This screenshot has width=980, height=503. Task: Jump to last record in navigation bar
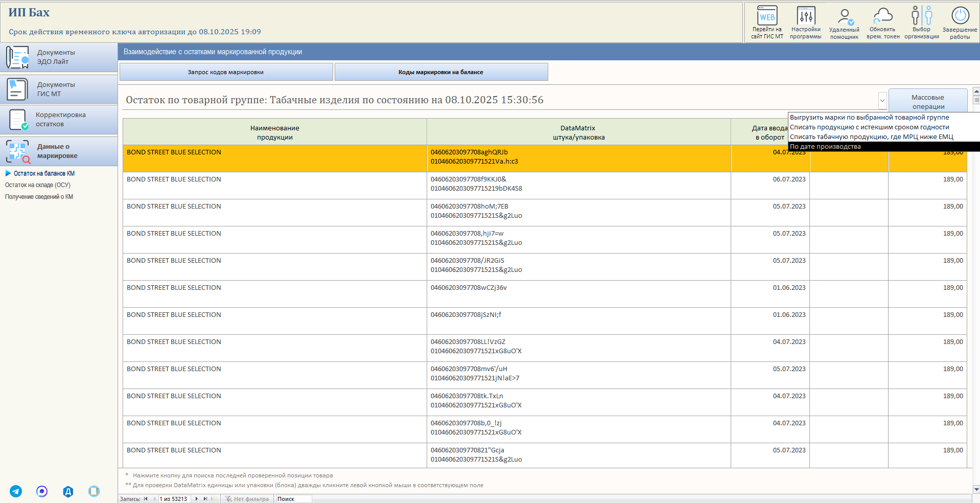coord(205,499)
